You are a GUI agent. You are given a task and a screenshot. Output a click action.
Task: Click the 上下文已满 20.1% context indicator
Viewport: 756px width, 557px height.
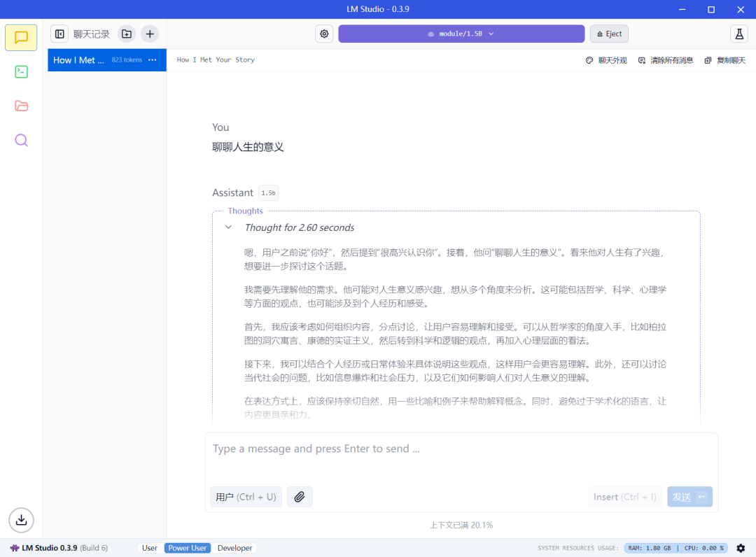point(461,526)
